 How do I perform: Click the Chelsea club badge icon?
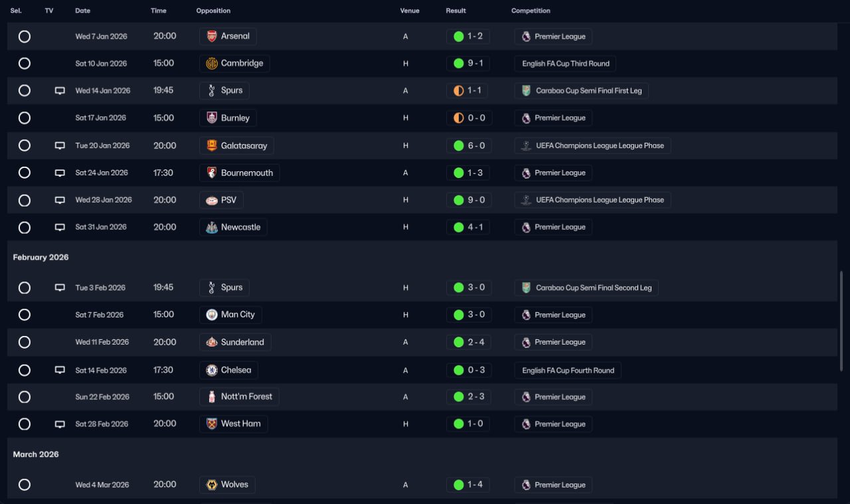(x=211, y=371)
